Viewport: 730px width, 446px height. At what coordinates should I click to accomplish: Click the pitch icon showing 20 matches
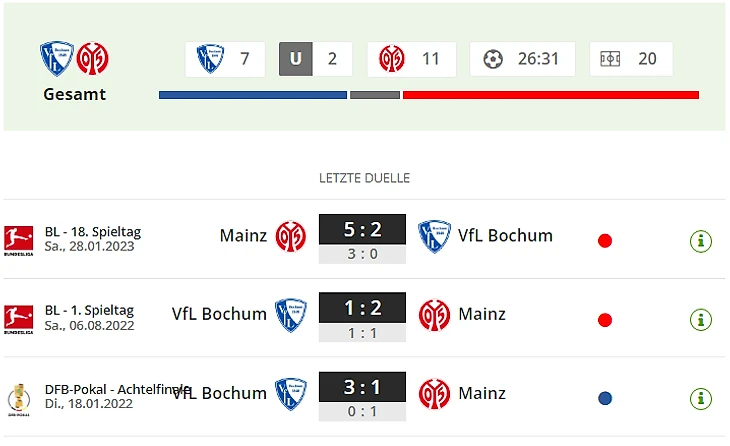610,59
